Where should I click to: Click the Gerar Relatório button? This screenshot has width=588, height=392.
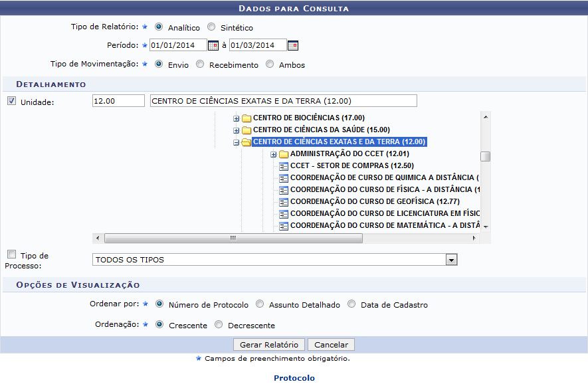[269, 345]
